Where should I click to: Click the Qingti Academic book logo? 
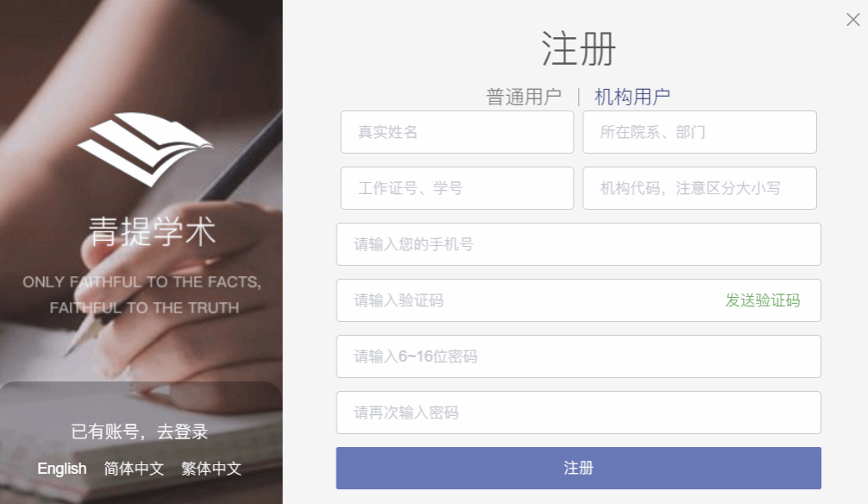[145, 149]
